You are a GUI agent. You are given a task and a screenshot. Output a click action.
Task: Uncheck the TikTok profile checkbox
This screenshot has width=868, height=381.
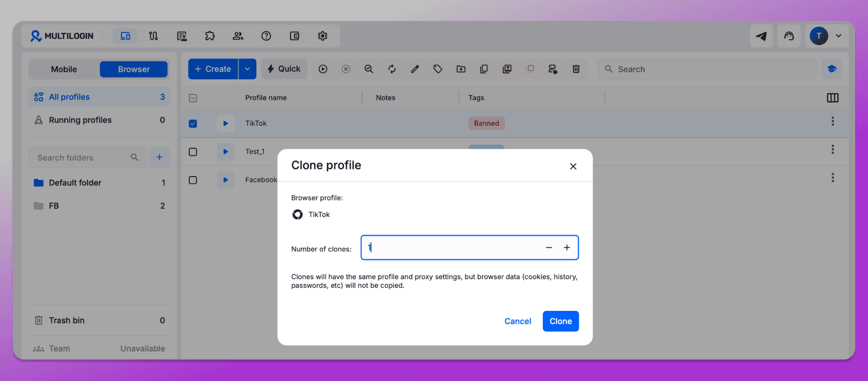tap(193, 123)
